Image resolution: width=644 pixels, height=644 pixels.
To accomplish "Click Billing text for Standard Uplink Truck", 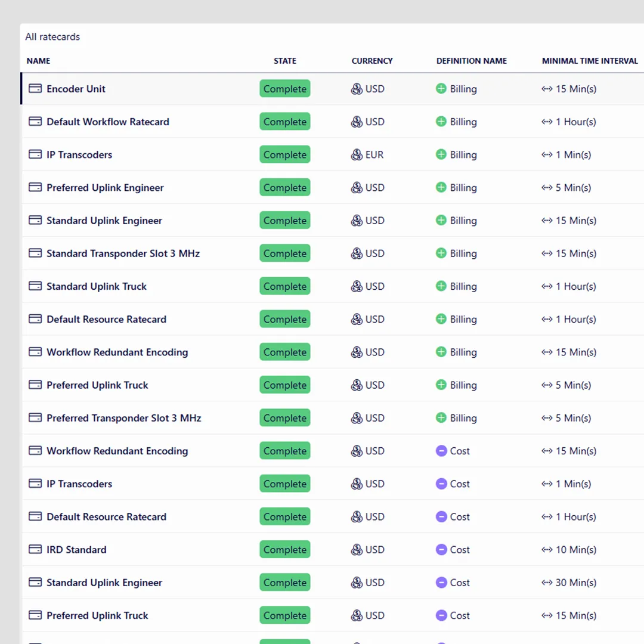I will 463,286.
